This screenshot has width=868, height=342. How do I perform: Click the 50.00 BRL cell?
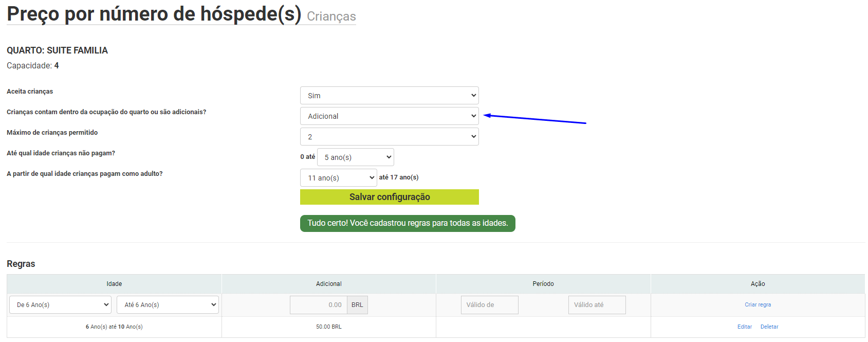328,327
